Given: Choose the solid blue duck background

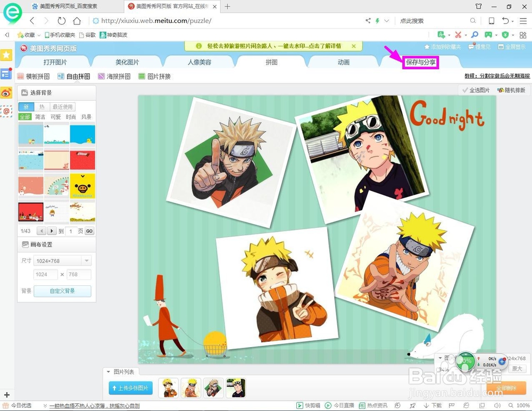Looking at the screenshot, I should pyautogui.click(x=82, y=135).
